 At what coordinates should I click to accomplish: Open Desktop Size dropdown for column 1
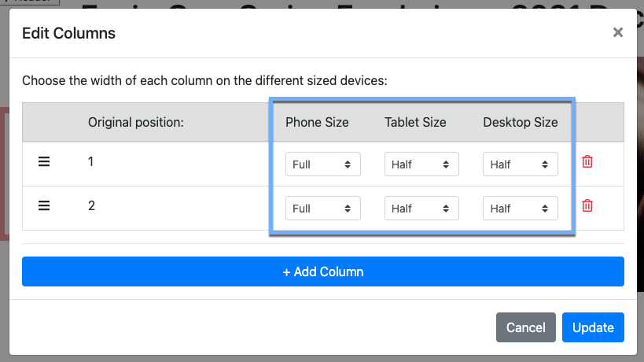click(520, 164)
